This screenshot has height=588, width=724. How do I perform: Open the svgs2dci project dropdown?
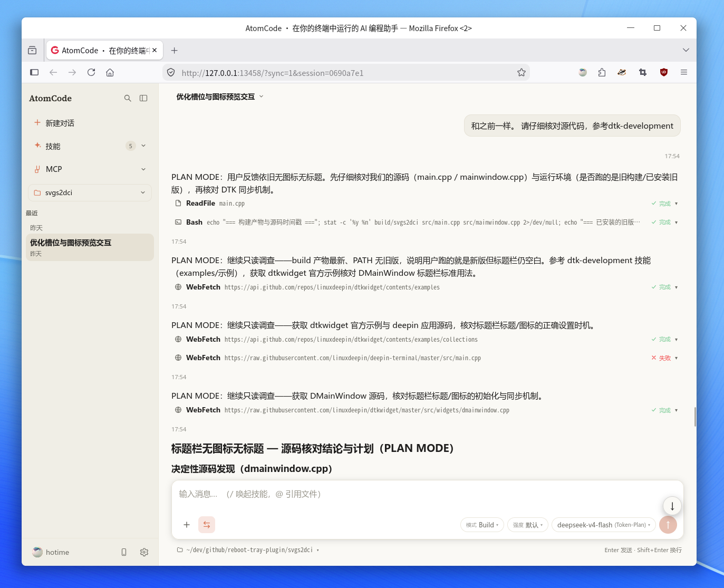point(90,192)
